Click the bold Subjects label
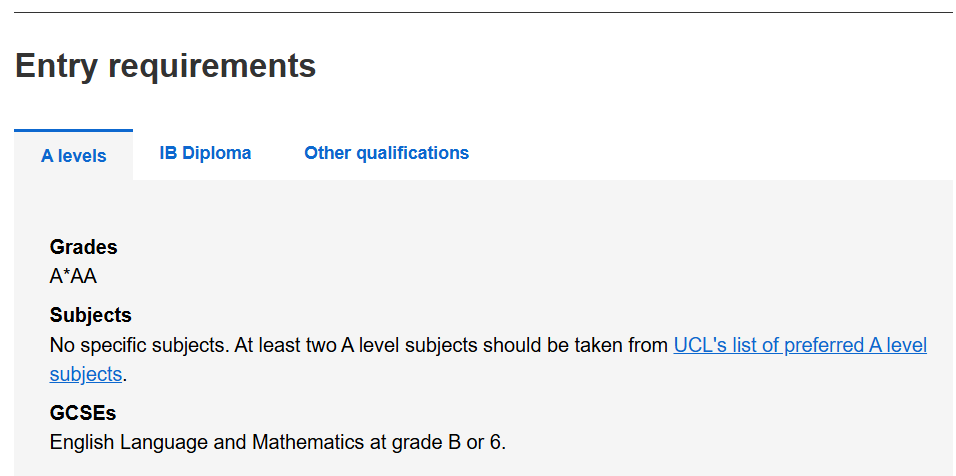Screen dimensions: 956x476 tap(90, 315)
